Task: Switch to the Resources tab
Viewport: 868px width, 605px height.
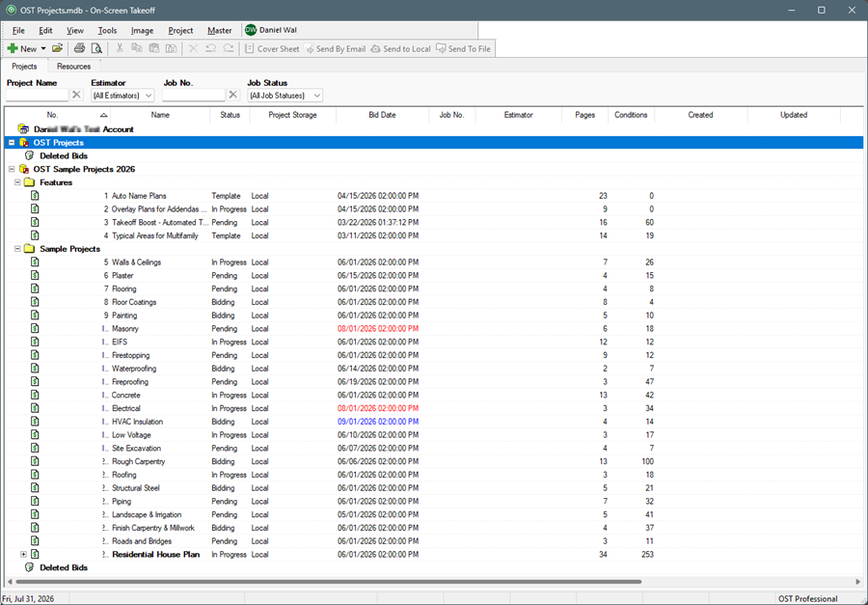Action: coord(73,67)
